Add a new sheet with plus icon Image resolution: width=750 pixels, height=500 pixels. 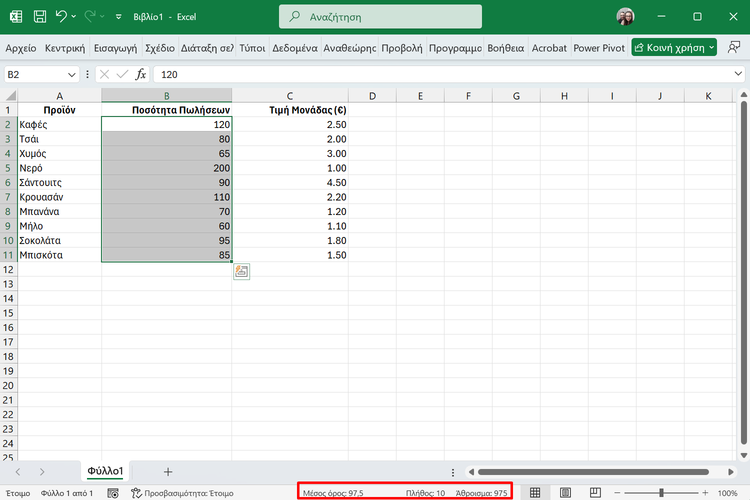168,471
